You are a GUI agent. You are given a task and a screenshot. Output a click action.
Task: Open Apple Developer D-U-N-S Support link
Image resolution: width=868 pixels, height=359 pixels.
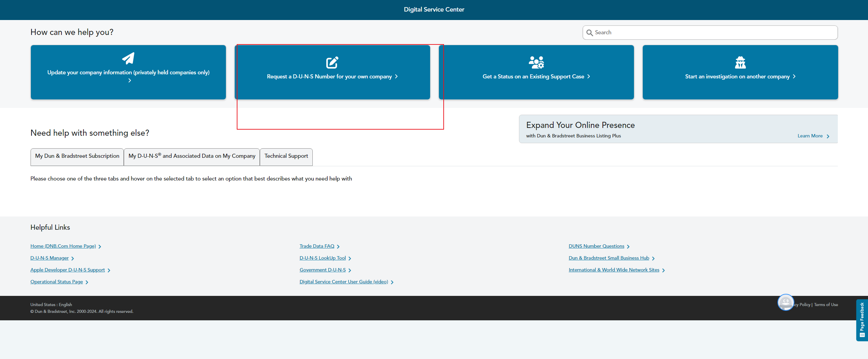(x=67, y=270)
